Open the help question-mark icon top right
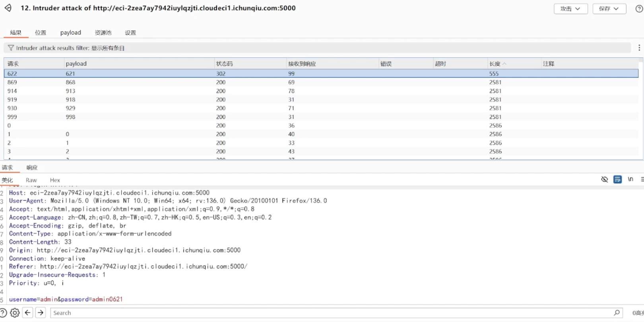Viewport: 644px width, 322px height. [x=639, y=9]
